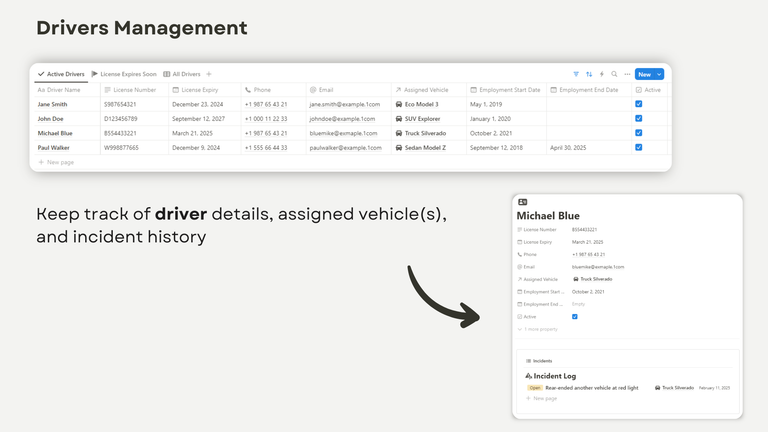Viewport: 768px width, 432px height.
Task: Open email jane.smith@example.1com
Action: point(345,104)
